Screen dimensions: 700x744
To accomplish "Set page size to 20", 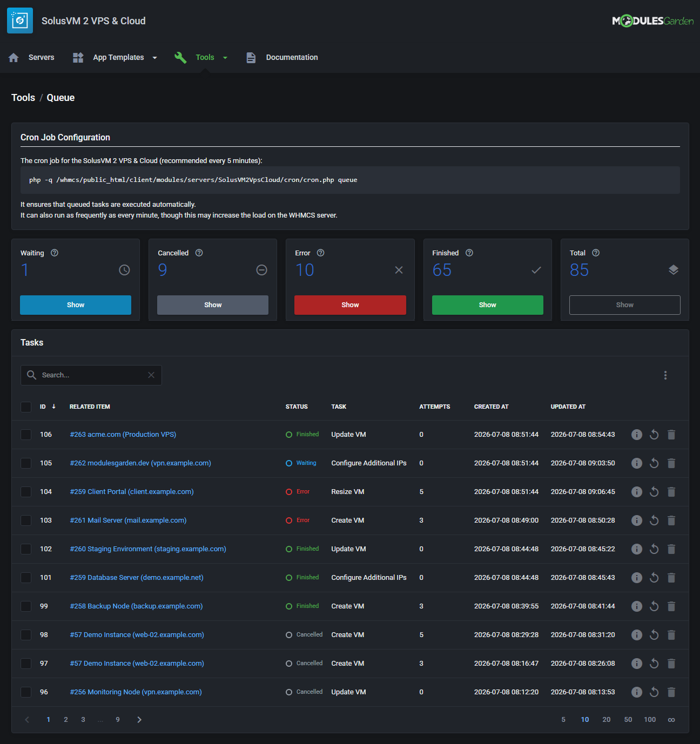I will click(x=607, y=720).
